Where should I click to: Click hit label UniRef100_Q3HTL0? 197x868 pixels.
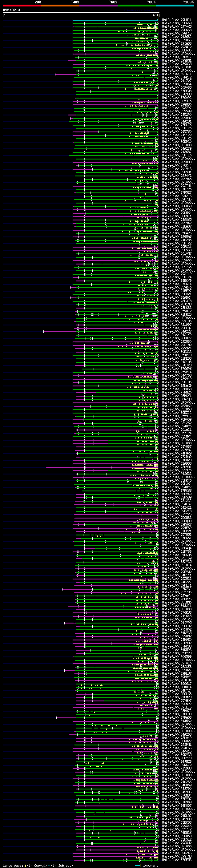tap(177, 155)
